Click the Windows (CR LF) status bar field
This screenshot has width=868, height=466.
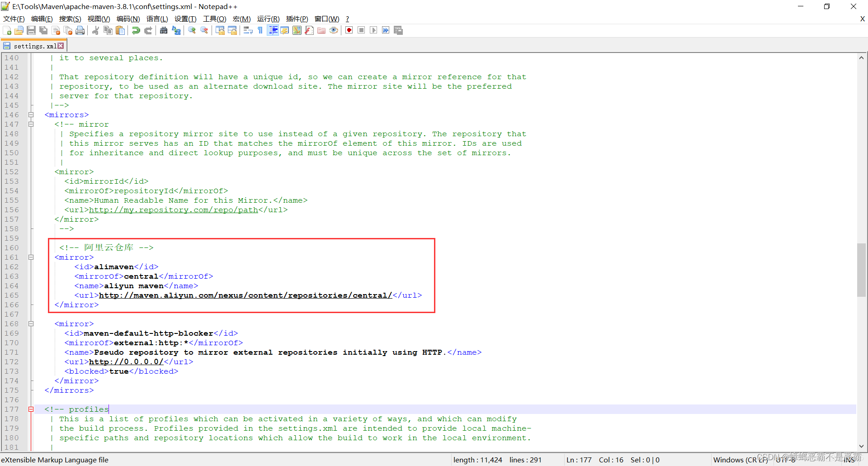pyautogui.click(x=741, y=460)
